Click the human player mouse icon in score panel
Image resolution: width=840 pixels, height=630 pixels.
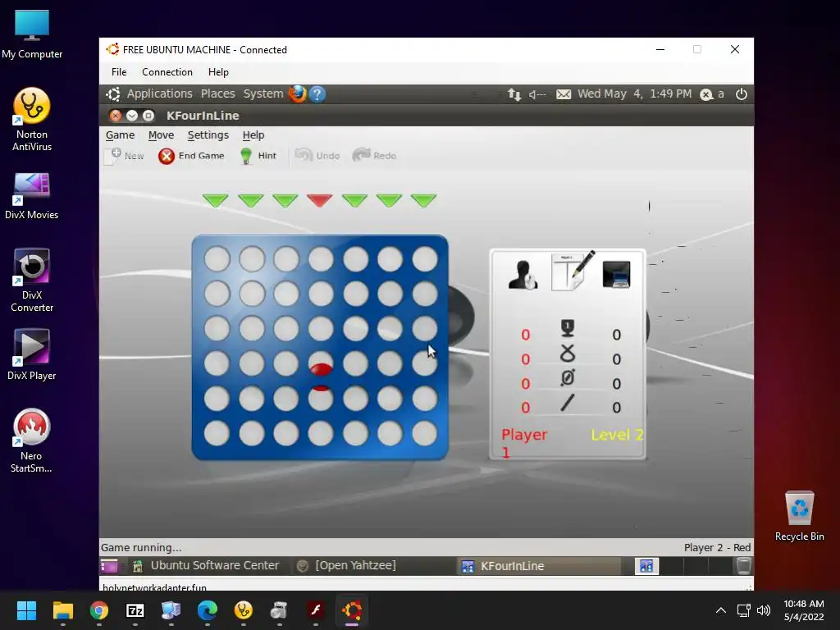523,274
